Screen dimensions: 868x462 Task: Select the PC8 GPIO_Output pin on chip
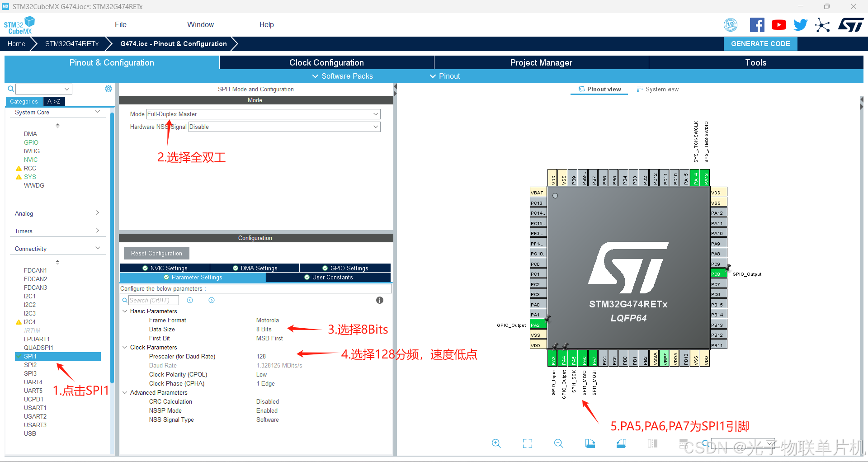point(718,274)
